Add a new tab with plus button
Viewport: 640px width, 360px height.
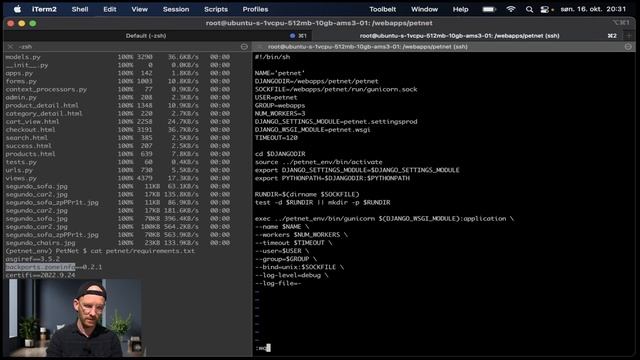point(629,36)
